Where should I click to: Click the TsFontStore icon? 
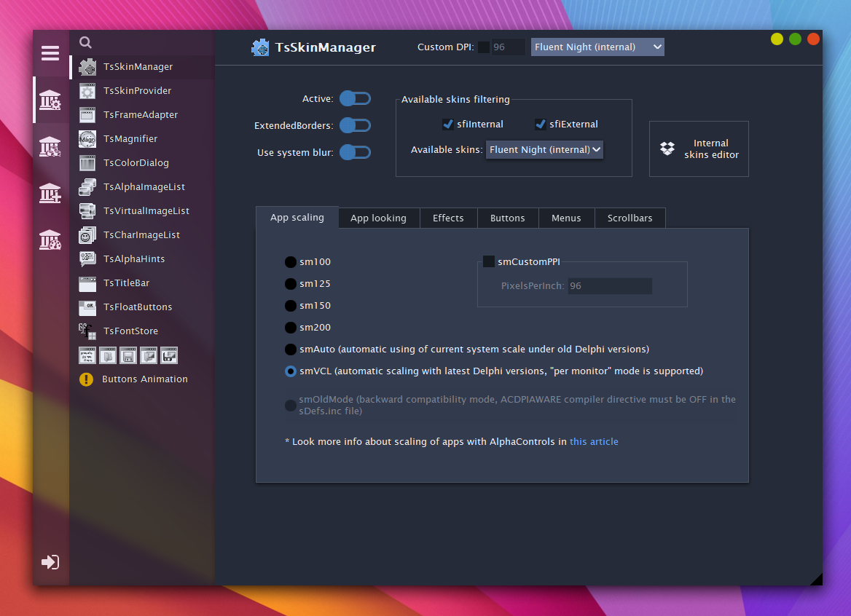(87, 331)
